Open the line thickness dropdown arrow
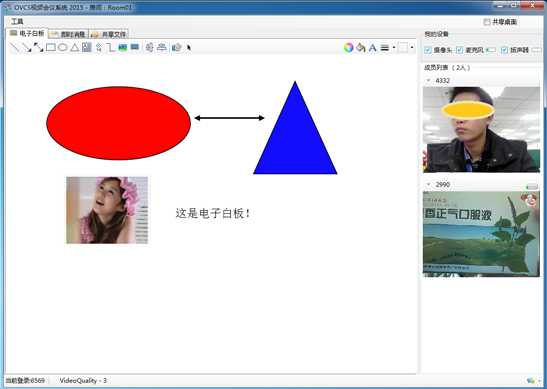This screenshot has width=547, height=389. [394, 47]
